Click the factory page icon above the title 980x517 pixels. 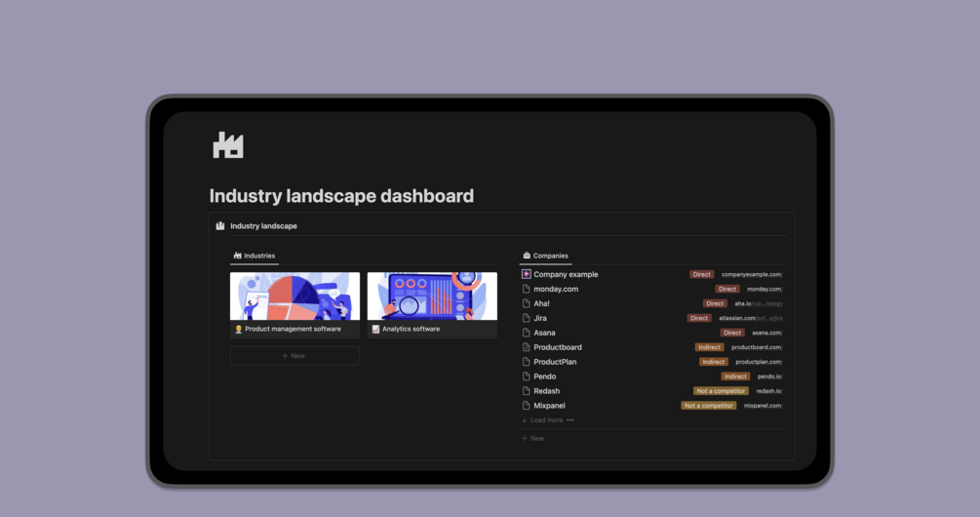[x=228, y=145]
